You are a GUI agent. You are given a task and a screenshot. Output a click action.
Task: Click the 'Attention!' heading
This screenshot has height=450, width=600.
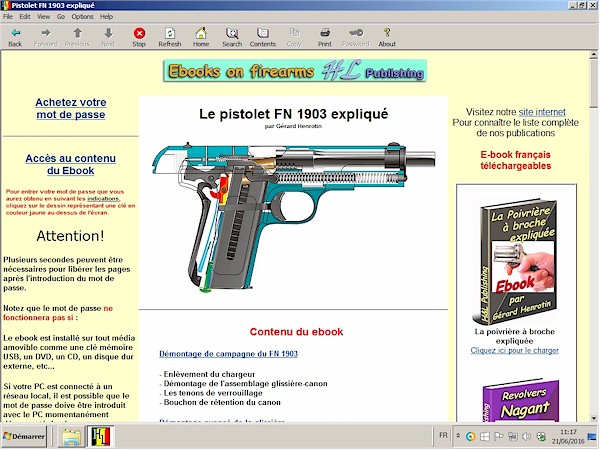click(x=70, y=236)
